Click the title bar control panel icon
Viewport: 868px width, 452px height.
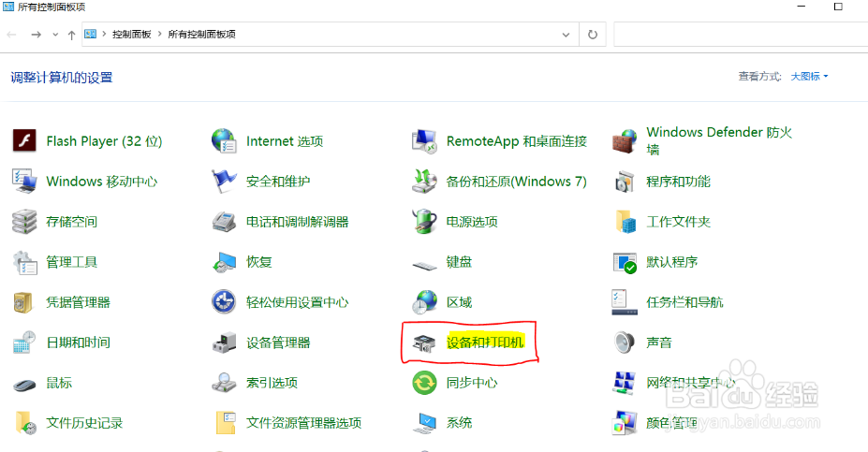[8, 7]
